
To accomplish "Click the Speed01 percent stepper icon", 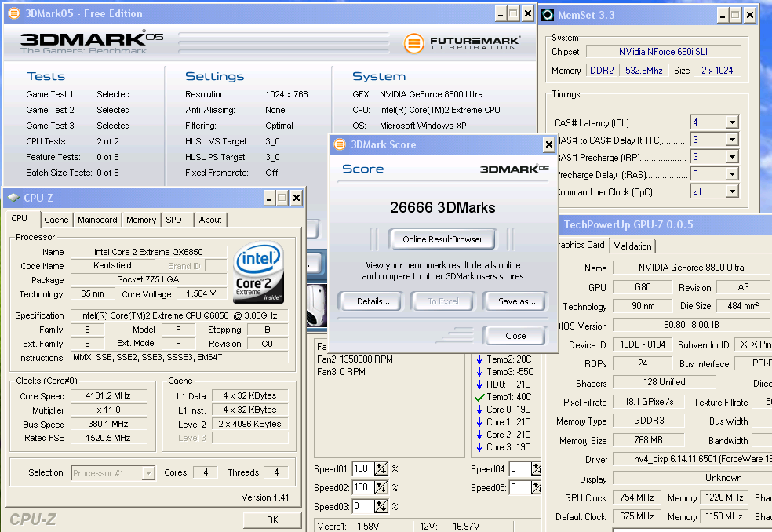I will pos(381,469).
